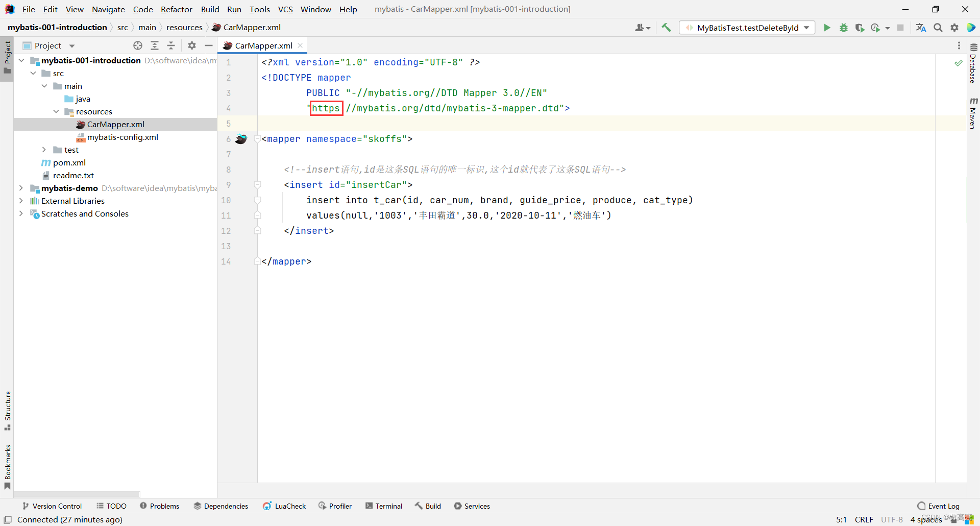Collapse all nodes in the Project panel
Image resolution: width=980 pixels, height=526 pixels.
click(x=171, y=45)
